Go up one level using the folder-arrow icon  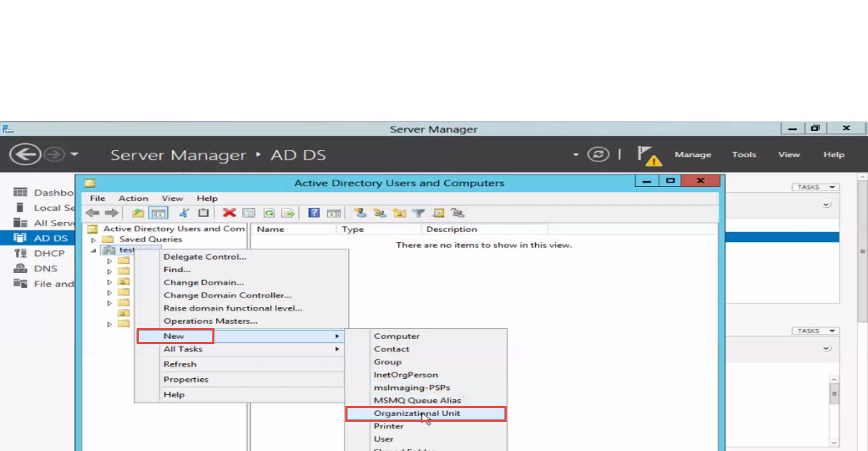pos(138,212)
